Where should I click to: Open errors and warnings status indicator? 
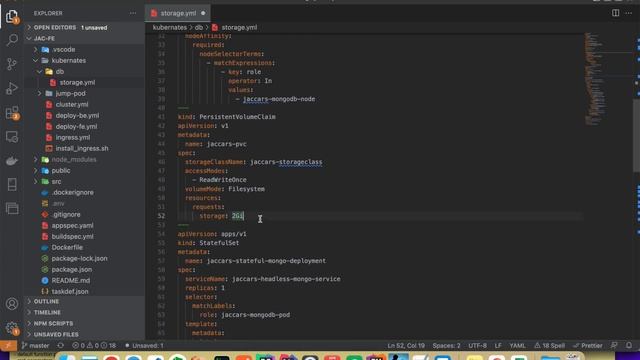94,346
